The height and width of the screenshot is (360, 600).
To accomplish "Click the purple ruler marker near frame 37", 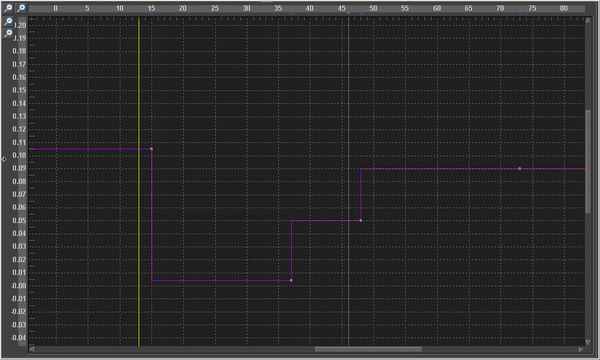I will tap(292, 14).
